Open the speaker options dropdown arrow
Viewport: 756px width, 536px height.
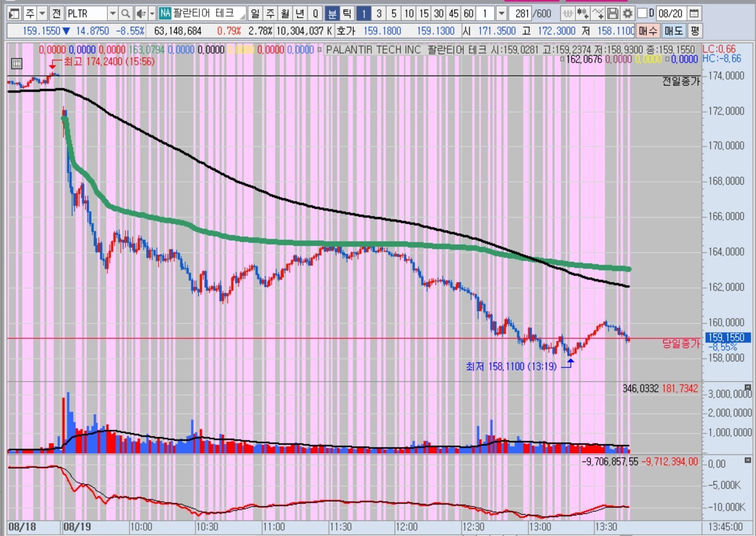[152, 14]
